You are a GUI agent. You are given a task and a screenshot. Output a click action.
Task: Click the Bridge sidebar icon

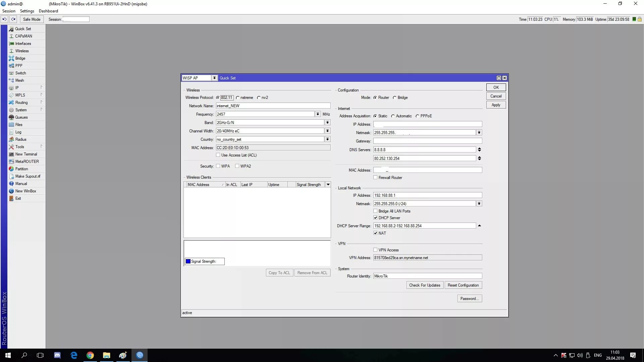(x=11, y=58)
